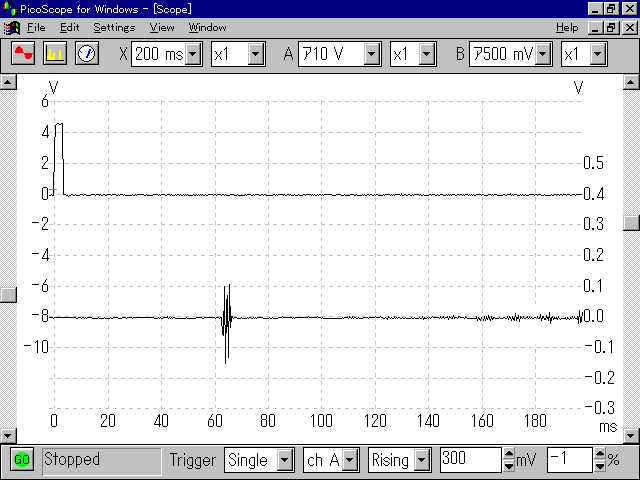Restore the PicoScope application window
The image size is (640, 480).
click(x=611, y=9)
